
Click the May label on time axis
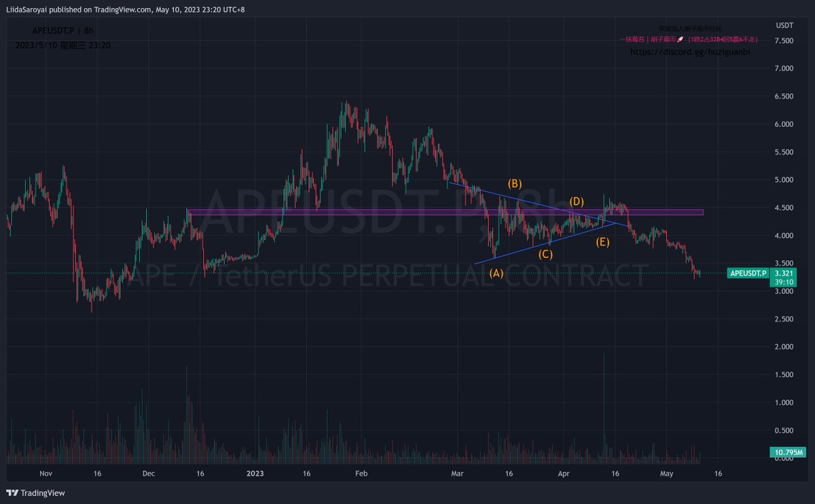pos(666,473)
